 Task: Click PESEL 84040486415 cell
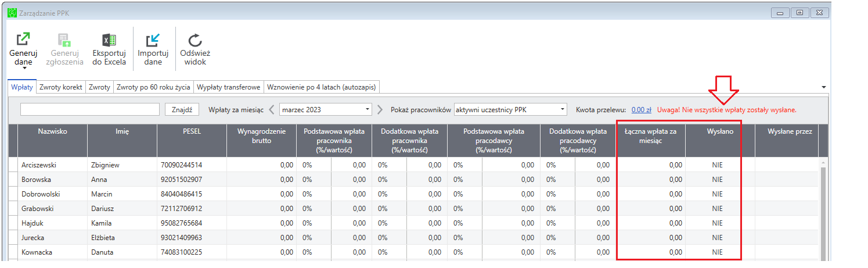tap(192, 194)
